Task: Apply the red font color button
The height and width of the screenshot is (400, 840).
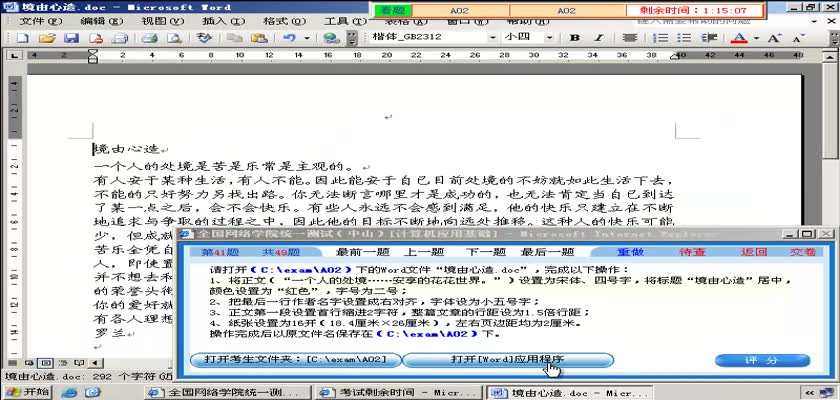Action: [x=739, y=38]
